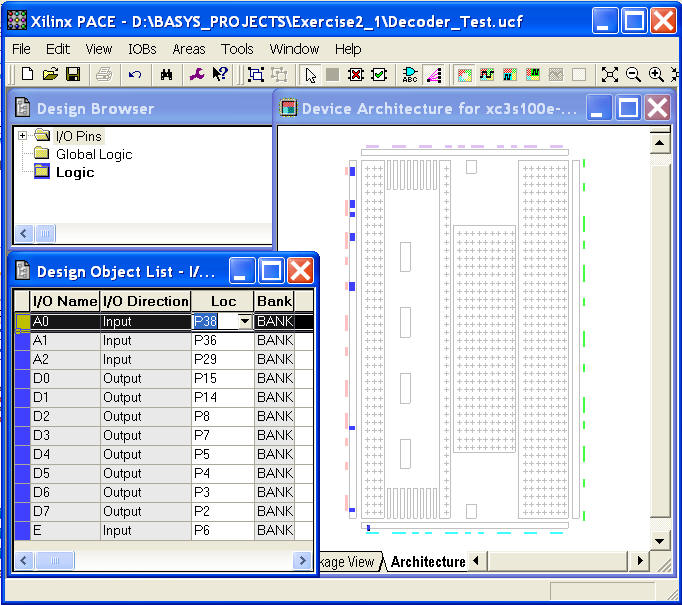Open the Edit menu
682x605 pixels.
[57, 49]
